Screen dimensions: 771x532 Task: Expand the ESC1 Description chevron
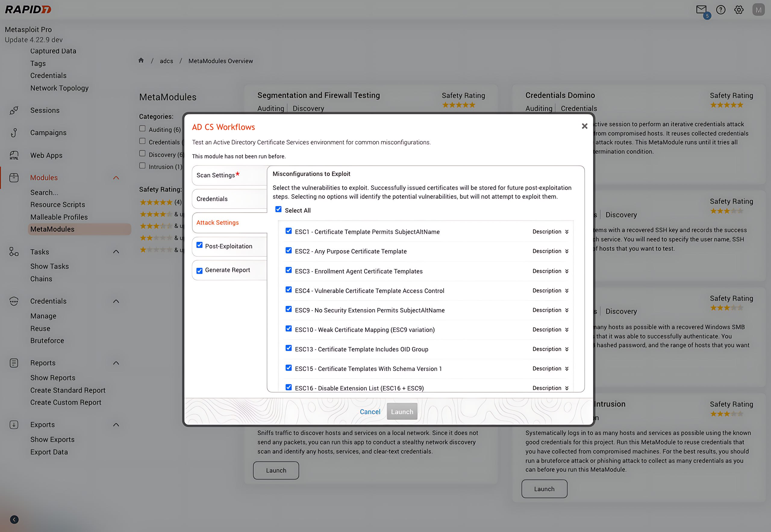tap(567, 232)
